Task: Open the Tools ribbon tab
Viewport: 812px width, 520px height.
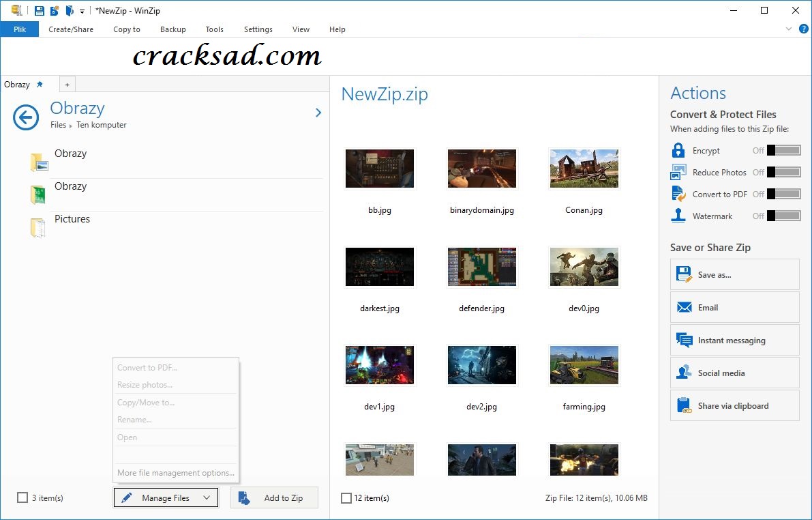Action: (x=214, y=29)
